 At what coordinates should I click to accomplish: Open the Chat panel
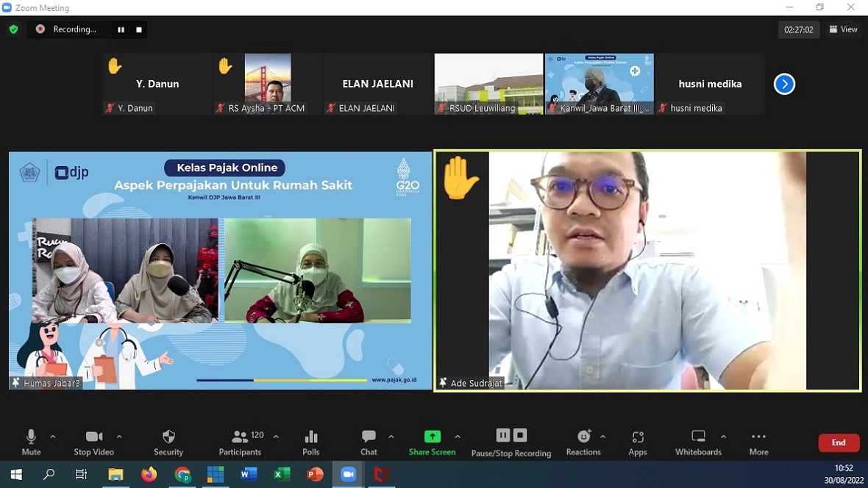tap(369, 442)
